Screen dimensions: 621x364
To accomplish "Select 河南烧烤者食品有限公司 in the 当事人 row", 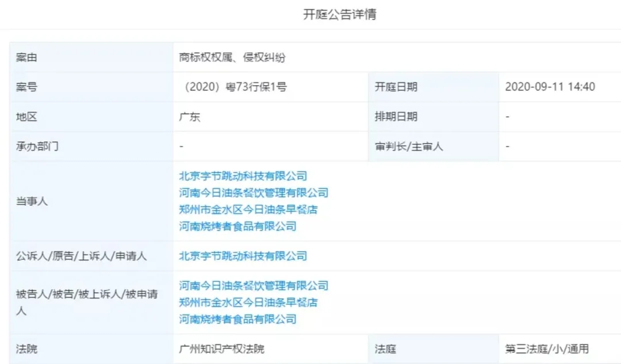I will 237,226.
